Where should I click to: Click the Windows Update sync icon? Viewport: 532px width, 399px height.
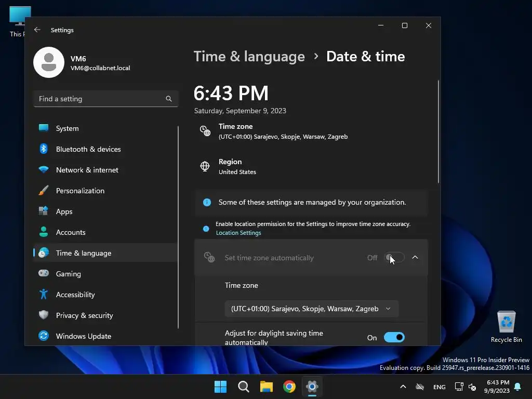point(44,336)
